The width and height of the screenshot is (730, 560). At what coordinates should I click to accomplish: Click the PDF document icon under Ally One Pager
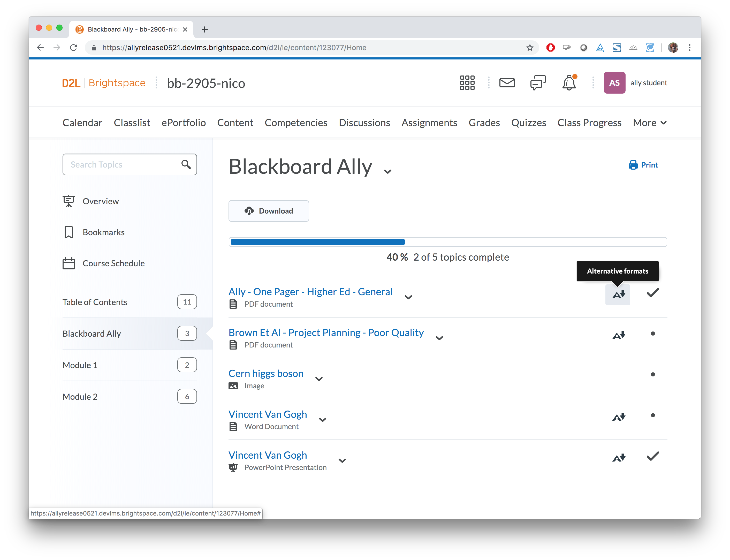click(233, 304)
